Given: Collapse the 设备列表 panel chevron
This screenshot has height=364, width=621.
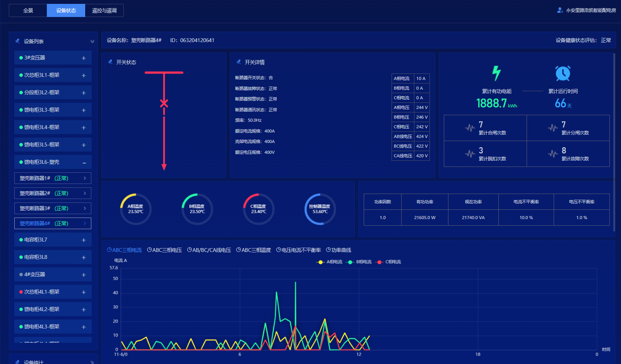Looking at the screenshot, I should coord(92,41).
